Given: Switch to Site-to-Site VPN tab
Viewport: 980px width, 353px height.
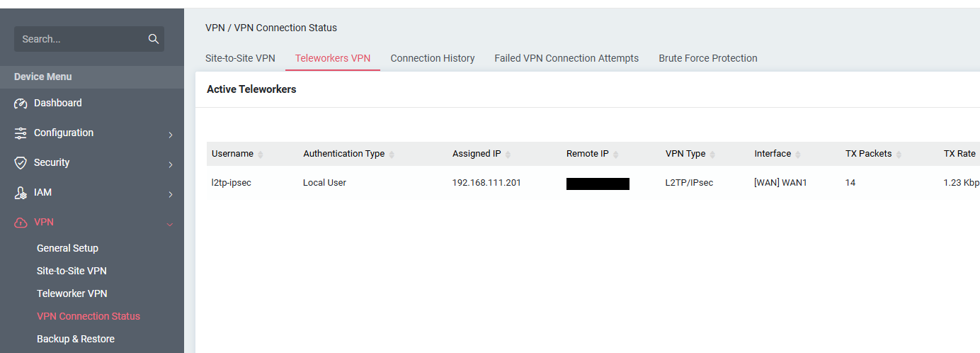Looking at the screenshot, I should tap(240, 58).
